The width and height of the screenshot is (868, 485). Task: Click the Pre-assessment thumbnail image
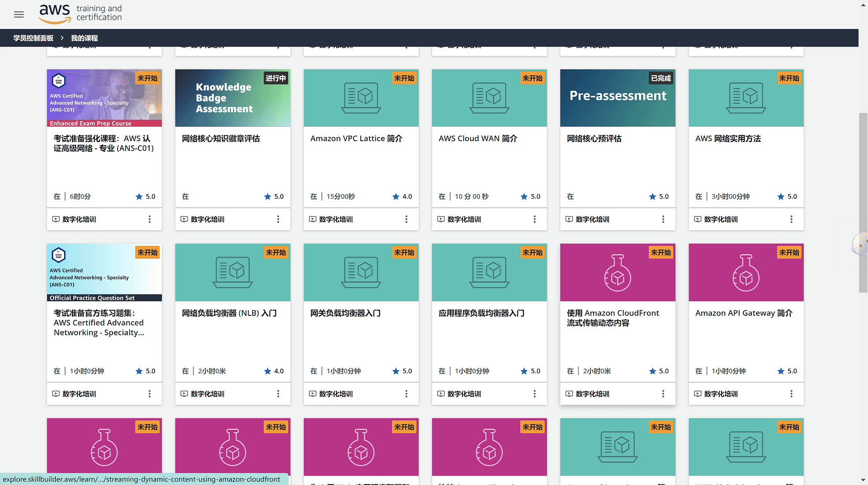coord(618,98)
